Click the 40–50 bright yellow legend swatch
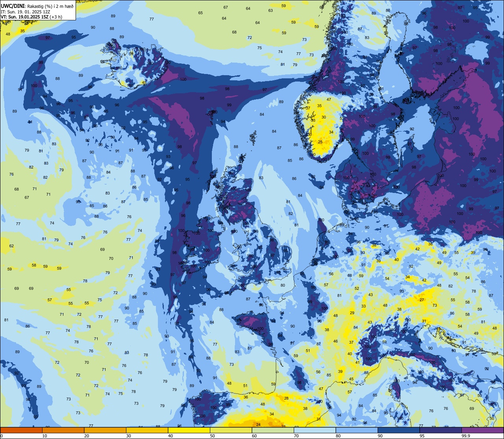504x439 pixels. coord(189,430)
